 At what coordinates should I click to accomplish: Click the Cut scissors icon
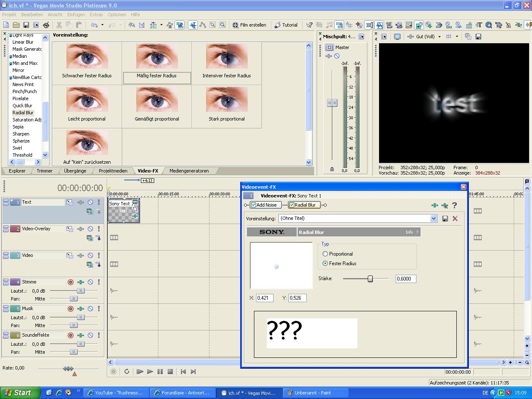59,25
